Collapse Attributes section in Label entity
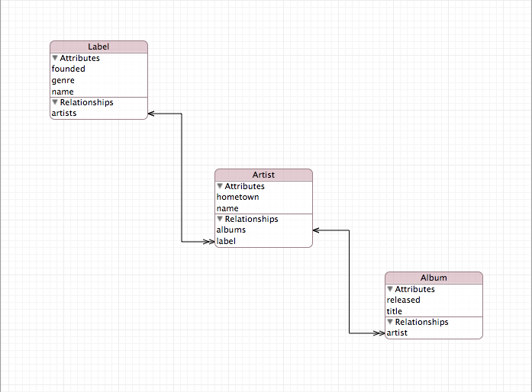This screenshot has height=392, width=532. tap(55, 58)
